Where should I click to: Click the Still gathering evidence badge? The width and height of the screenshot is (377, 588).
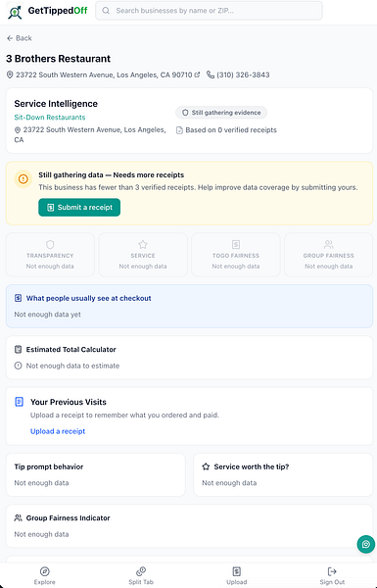(221, 113)
